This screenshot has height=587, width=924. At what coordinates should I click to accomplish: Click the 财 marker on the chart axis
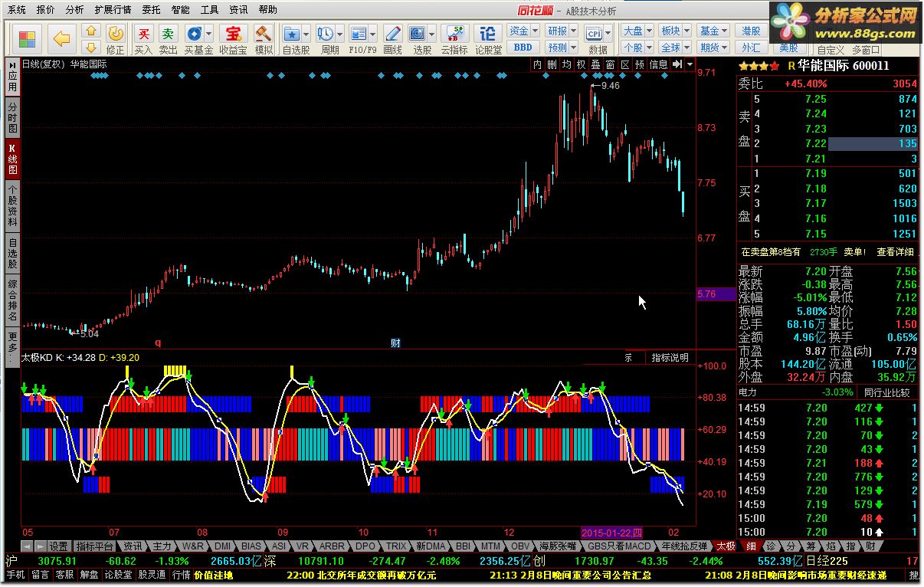tap(395, 343)
